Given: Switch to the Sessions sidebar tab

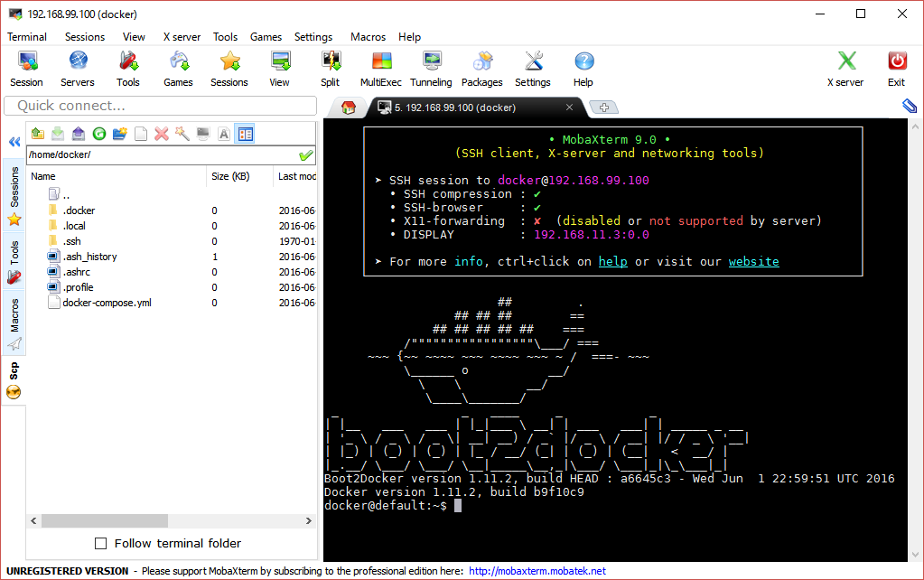Looking at the screenshot, I should 13,186.
